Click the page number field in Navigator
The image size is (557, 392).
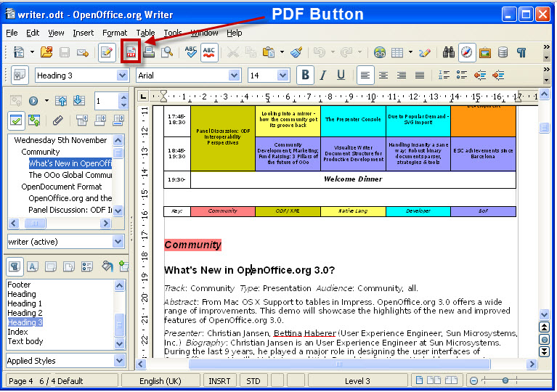coord(107,101)
